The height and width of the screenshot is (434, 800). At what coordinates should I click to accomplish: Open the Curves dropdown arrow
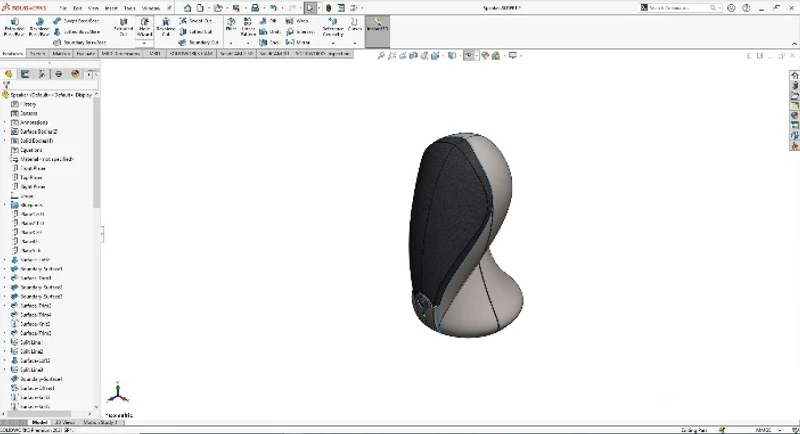coord(355,43)
